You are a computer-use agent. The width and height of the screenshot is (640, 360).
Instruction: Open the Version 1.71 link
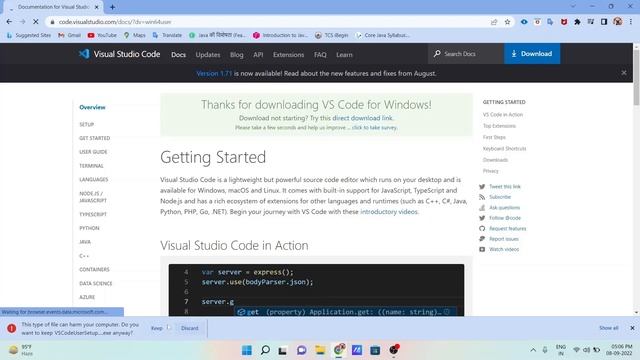tap(214, 73)
